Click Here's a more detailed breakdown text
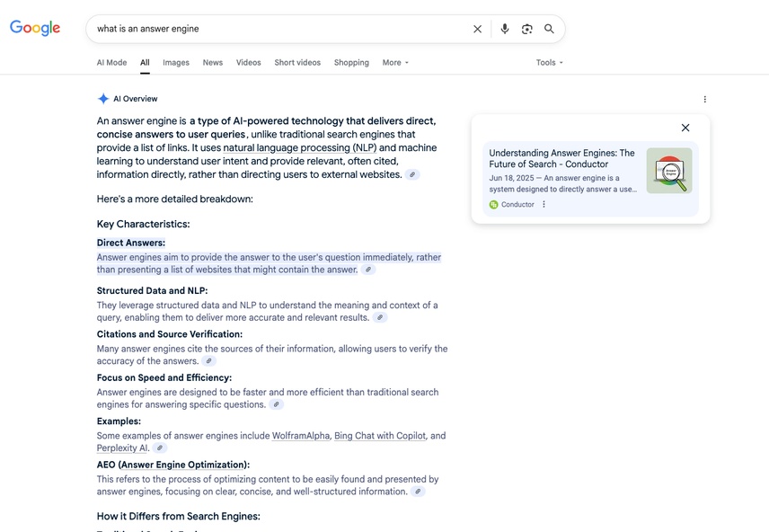Screen dimensions: 769x532 point(174,199)
